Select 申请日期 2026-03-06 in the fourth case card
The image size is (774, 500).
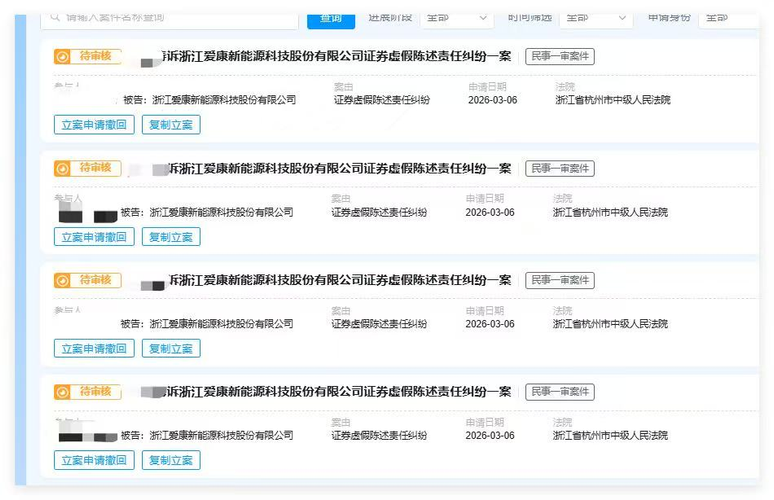[x=490, y=436]
